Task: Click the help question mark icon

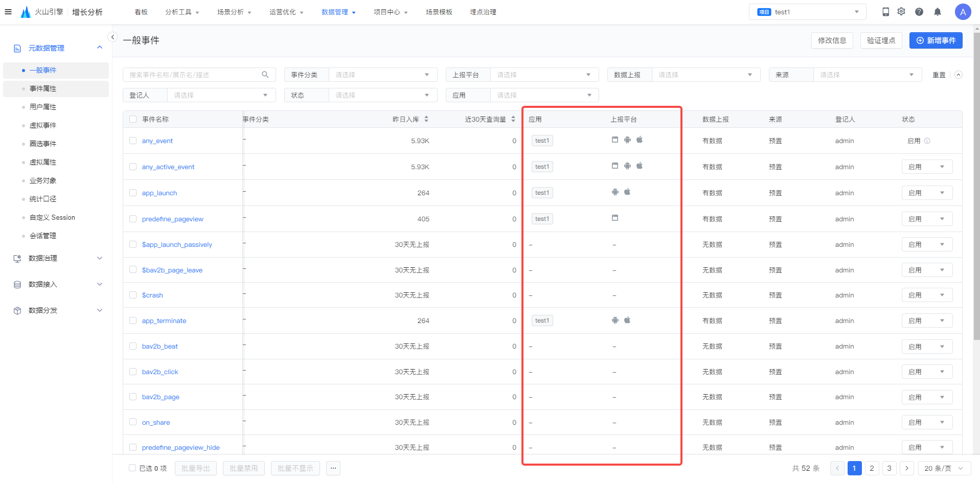Action: [919, 12]
